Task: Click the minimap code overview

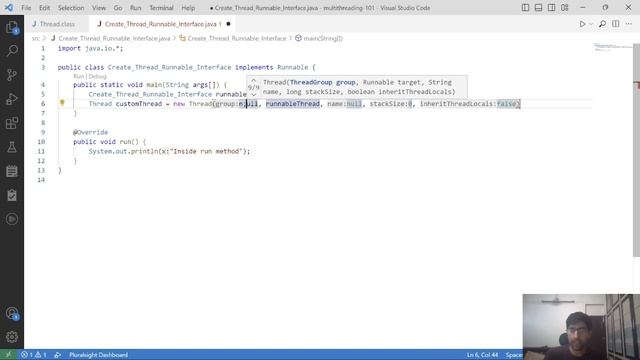Action: pos(612,47)
